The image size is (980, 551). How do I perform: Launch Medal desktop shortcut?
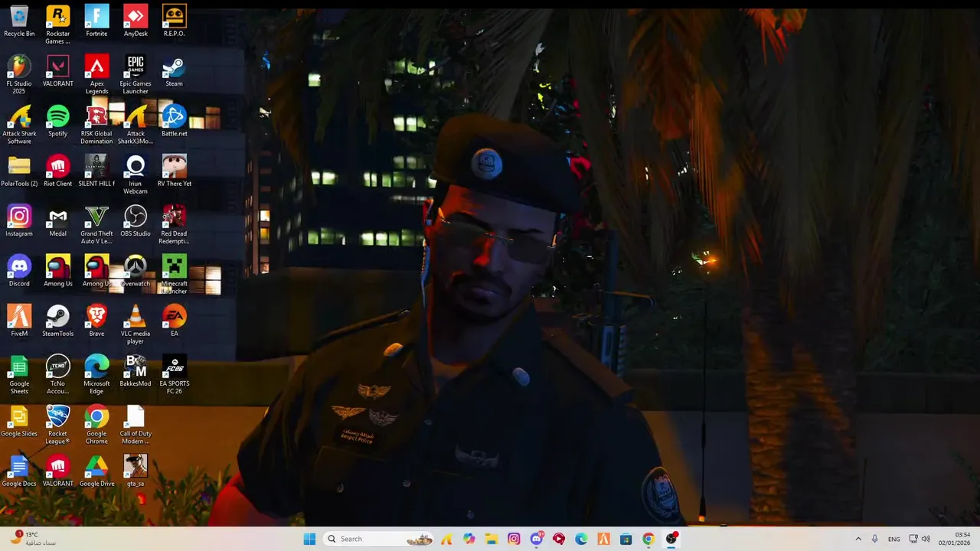58,221
